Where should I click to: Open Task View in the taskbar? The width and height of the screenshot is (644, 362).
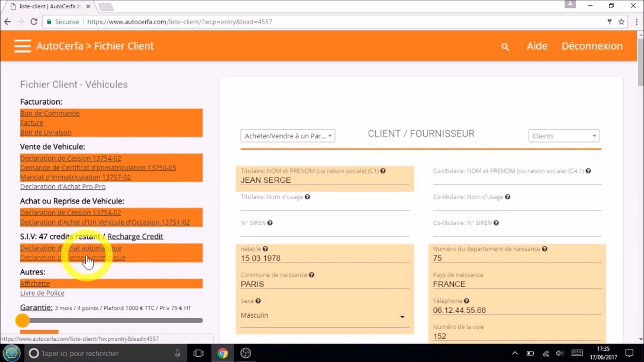[198, 353]
